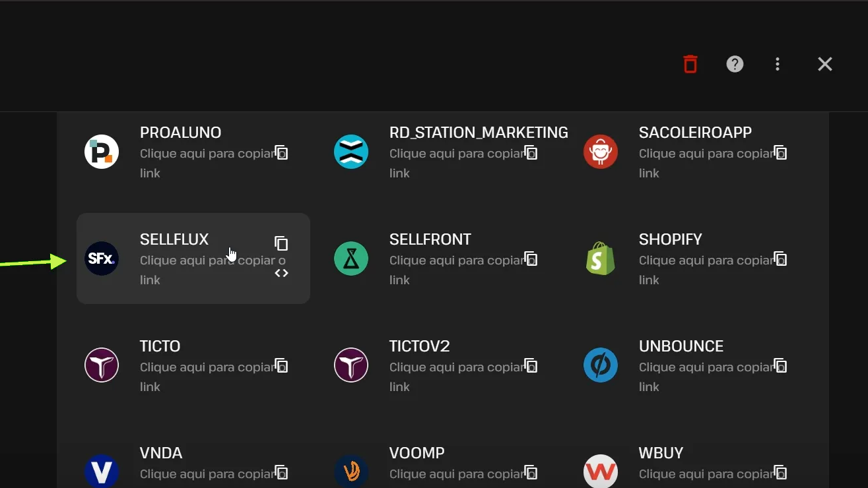Select the VOOMP integration title
Viewport: 868px width, 488px height.
pyautogui.click(x=417, y=453)
